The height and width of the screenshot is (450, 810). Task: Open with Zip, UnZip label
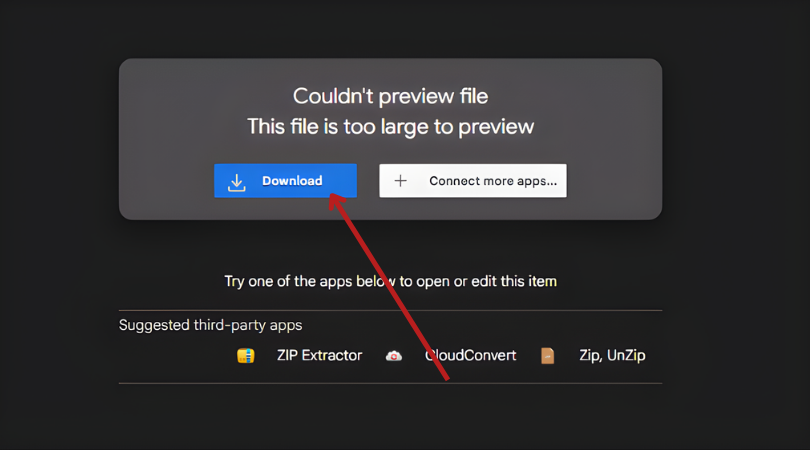[612, 356]
